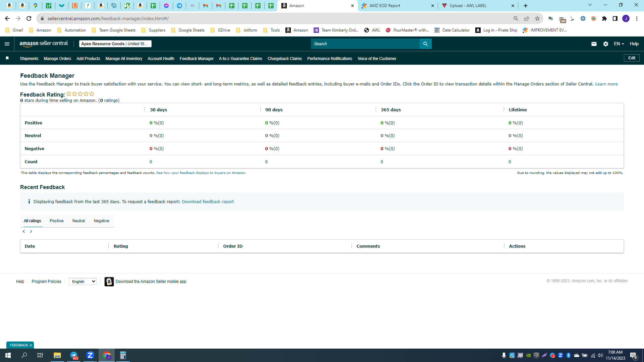Open 'See how your feedback displays' link
This screenshot has height=362, width=644.
[201, 173]
